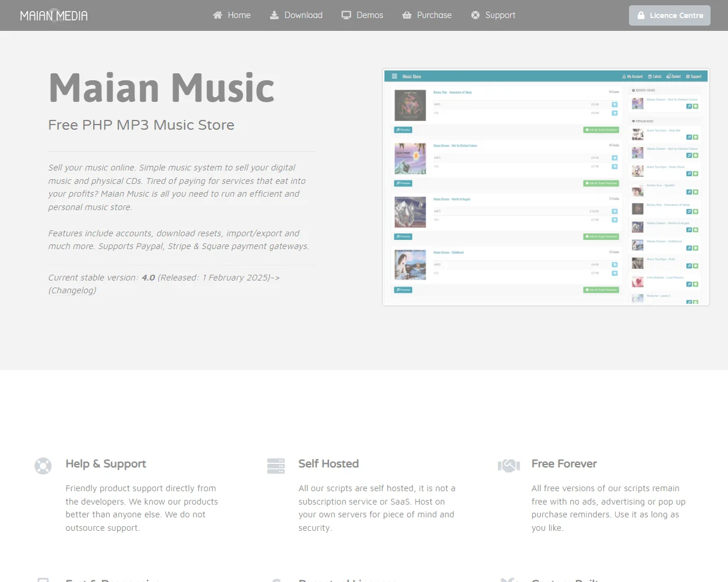
Task: Click the Support lifebuoy icon in navbar
Action: (x=475, y=15)
